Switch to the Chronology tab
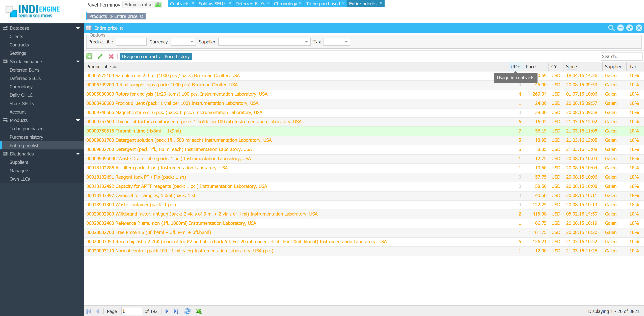This screenshot has width=644, height=316. [x=285, y=4]
